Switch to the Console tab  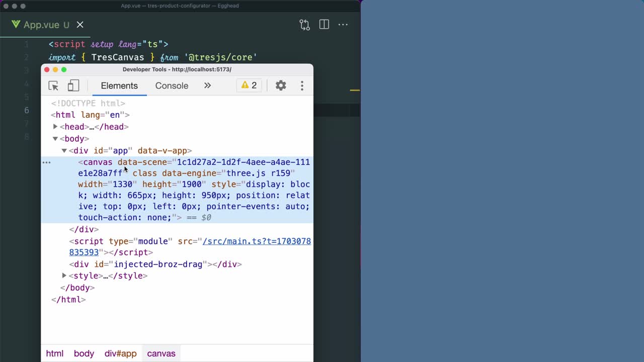point(172,85)
